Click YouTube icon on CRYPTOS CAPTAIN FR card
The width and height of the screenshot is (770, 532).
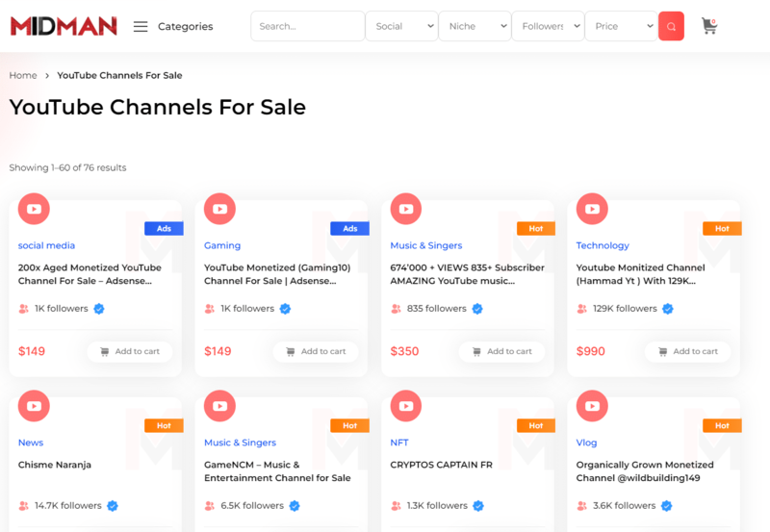406,405
